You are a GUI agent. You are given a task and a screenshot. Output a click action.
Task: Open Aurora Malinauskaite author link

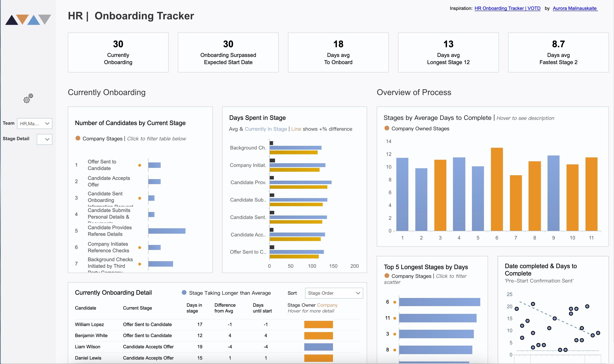tap(575, 8)
